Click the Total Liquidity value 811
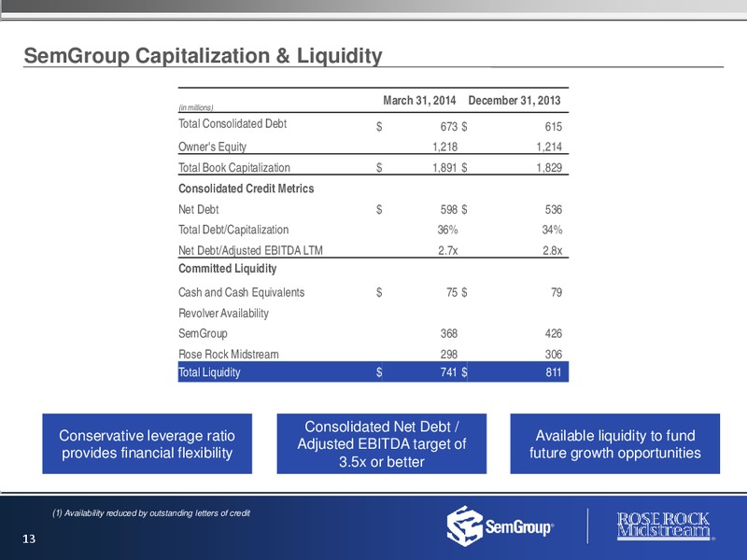Viewport: 747px width, 560px height. tap(553, 372)
